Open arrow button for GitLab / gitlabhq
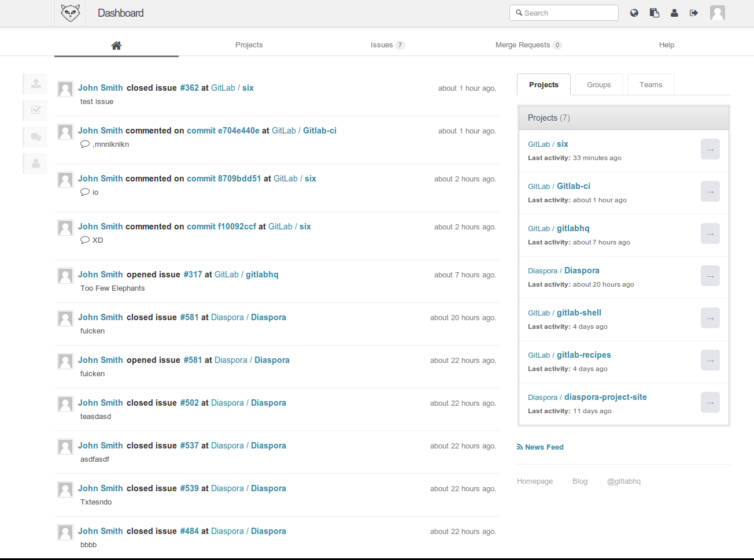754x560 pixels. 710,234
